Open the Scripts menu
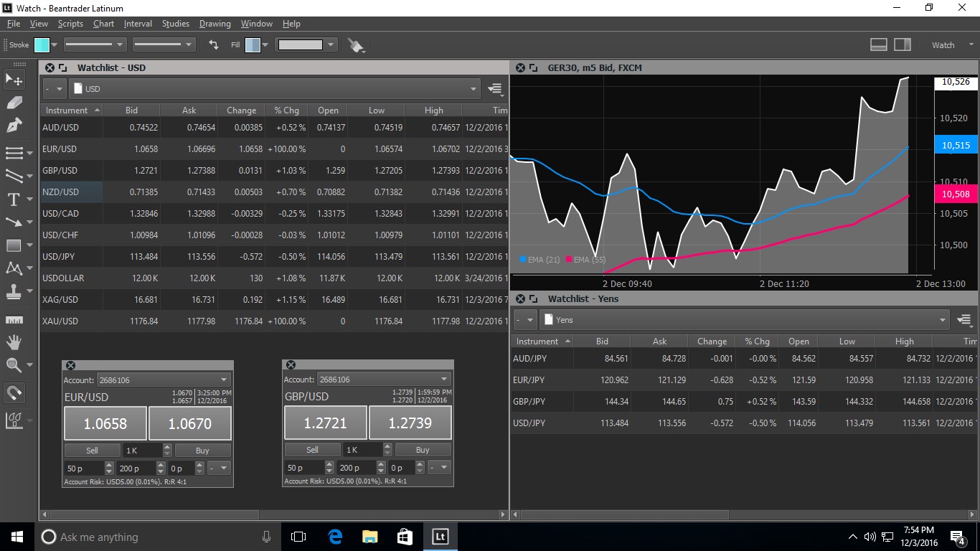The height and width of the screenshot is (551, 980). 70,24
